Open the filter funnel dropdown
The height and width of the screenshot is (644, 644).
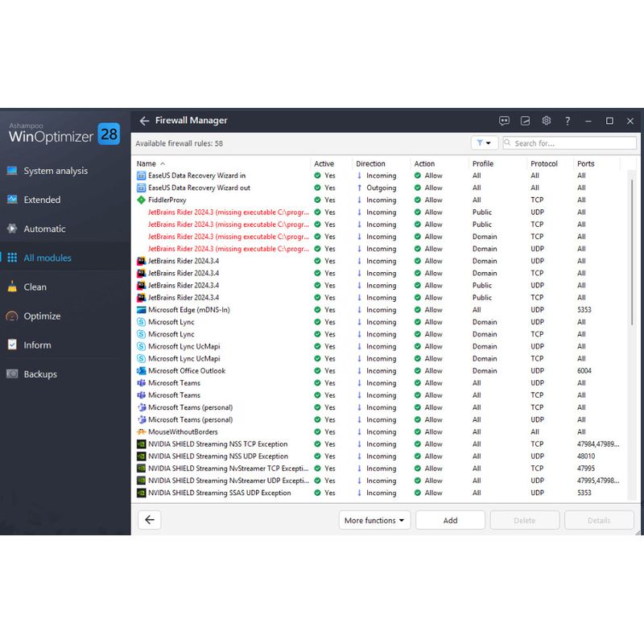click(484, 143)
